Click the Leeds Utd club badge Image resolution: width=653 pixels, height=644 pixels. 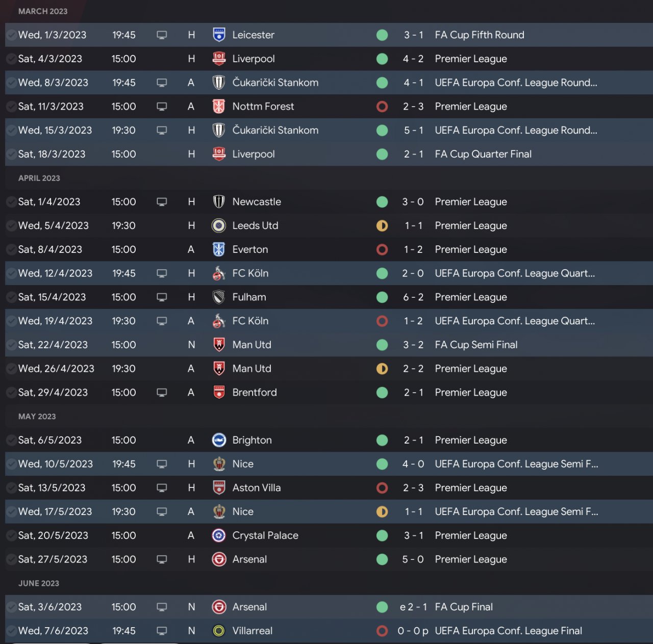[219, 225]
